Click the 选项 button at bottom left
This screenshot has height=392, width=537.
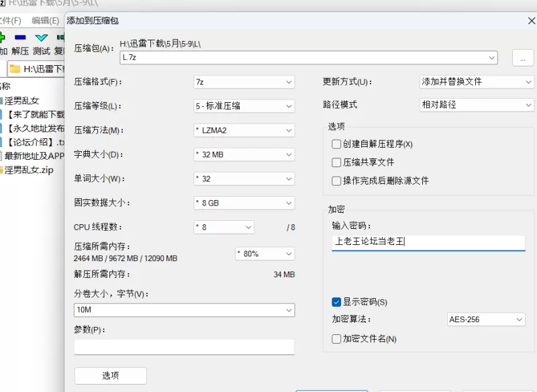[x=110, y=376]
